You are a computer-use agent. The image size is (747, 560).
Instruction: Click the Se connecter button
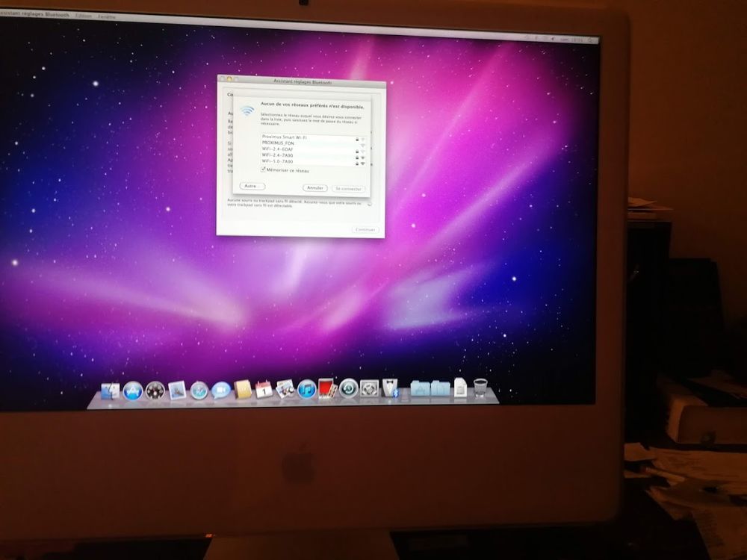(348, 189)
